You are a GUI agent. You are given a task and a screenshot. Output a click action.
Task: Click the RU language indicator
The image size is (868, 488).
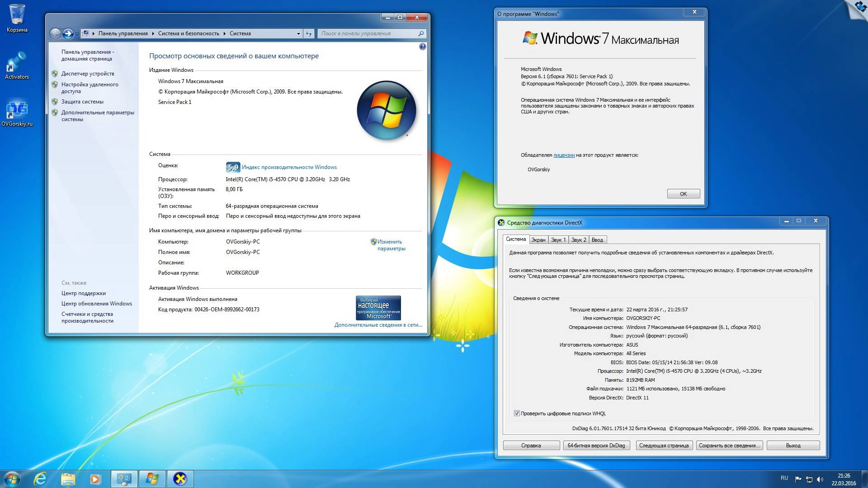tap(784, 478)
